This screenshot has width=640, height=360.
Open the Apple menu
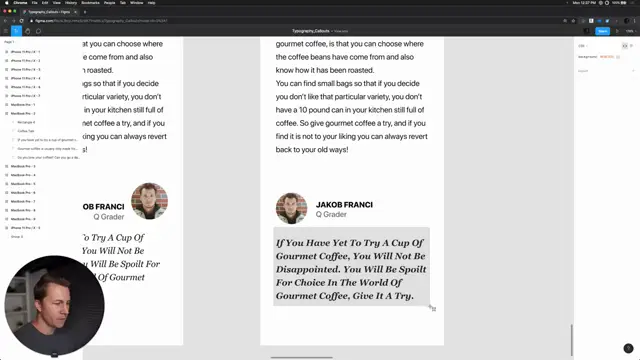[7, 3]
